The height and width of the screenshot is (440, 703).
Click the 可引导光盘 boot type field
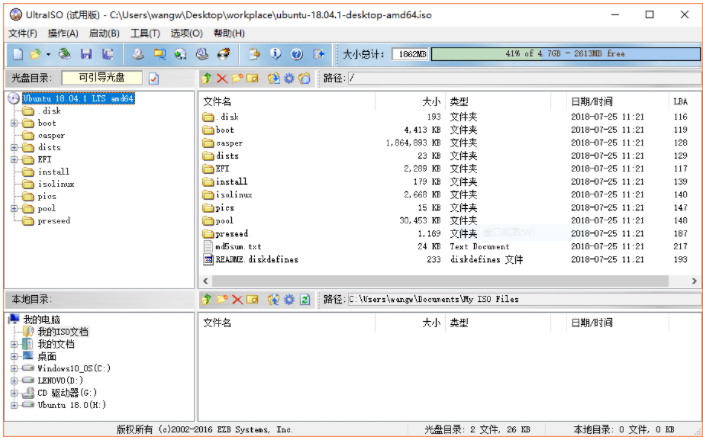point(102,78)
